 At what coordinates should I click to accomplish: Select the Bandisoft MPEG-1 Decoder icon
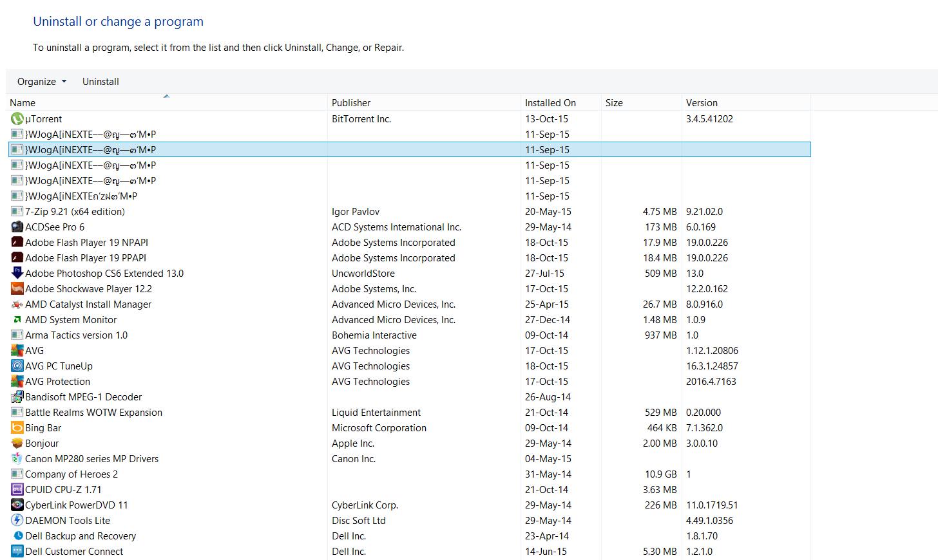(17, 397)
